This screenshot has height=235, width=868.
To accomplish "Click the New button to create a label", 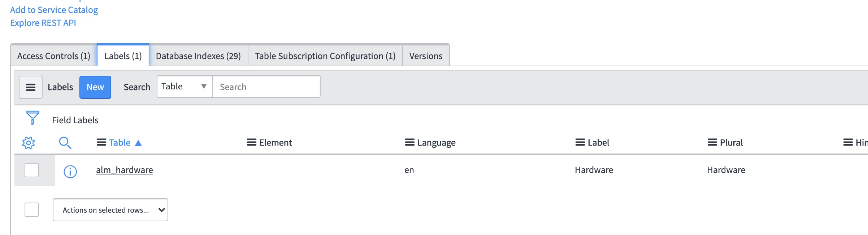I will pos(95,87).
